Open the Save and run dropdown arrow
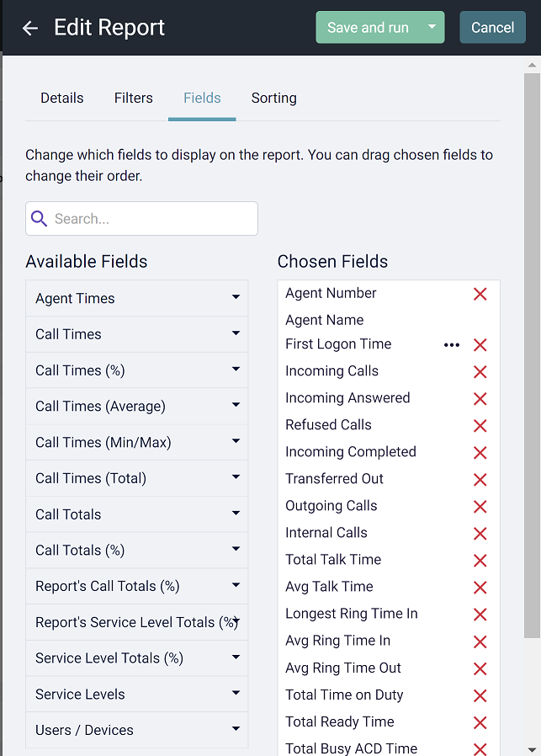This screenshot has height=756, width=541. (433, 27)
